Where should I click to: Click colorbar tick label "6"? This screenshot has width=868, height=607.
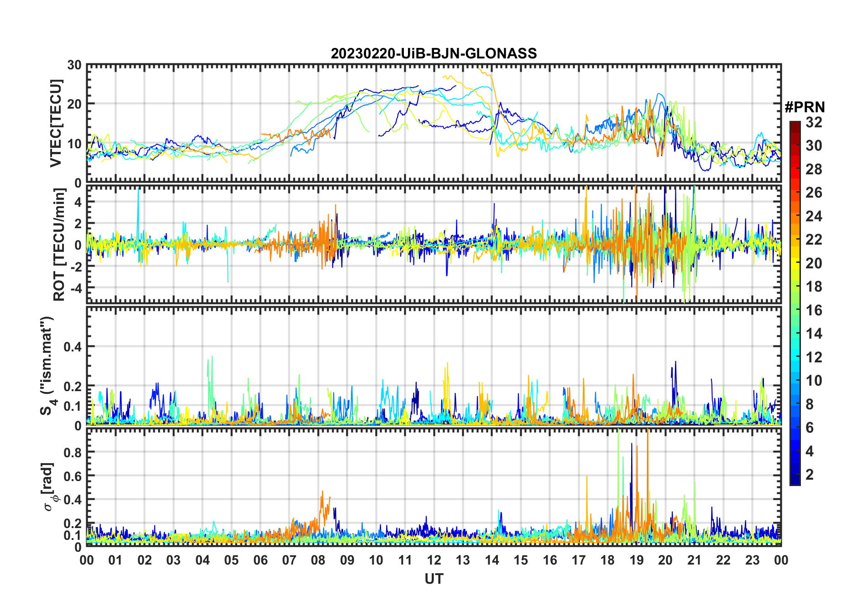(x=810, y=428)
